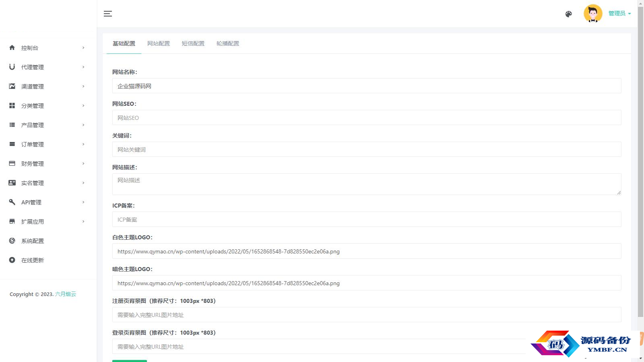
Task: Expand the 代理管理 menu chevron
Action: coord(83,67)
